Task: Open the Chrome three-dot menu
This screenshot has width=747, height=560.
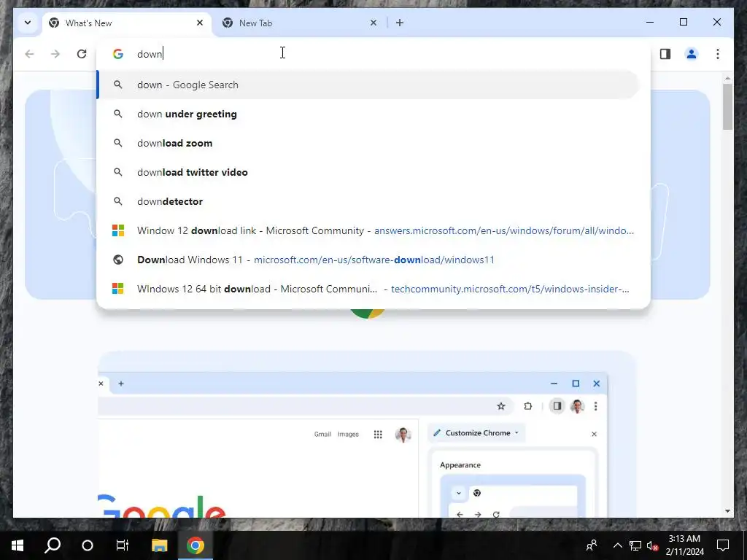Action: (x=718, y=54)
